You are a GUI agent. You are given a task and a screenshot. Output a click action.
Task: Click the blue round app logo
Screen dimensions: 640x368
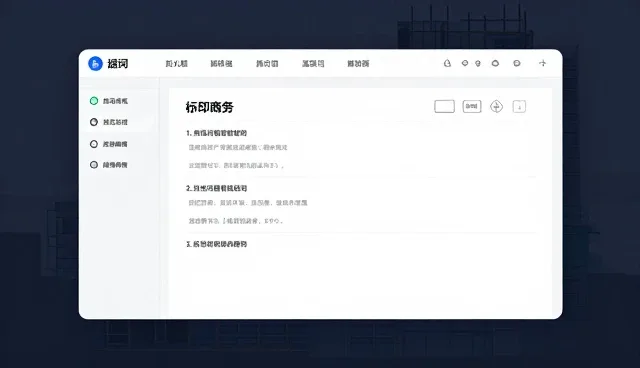95,64
